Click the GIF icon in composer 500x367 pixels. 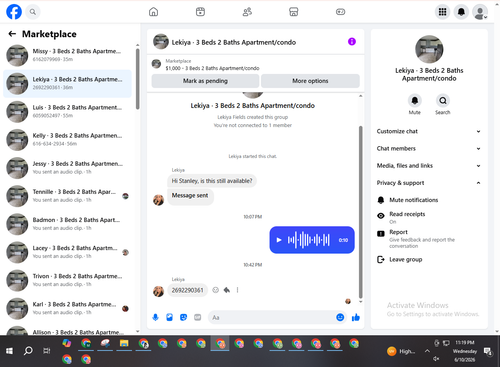tap(198, 317)
